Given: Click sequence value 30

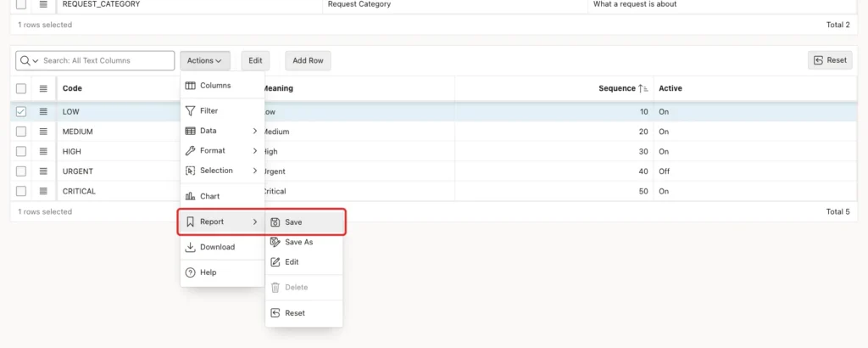Looking at the screenshot, I should (x=643, y=151).
